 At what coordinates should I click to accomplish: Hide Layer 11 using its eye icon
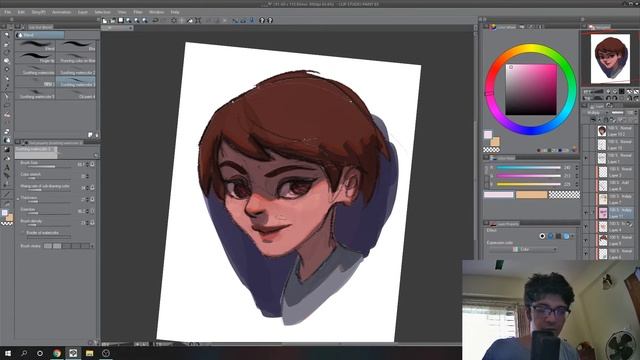click(x=587, y=213)
